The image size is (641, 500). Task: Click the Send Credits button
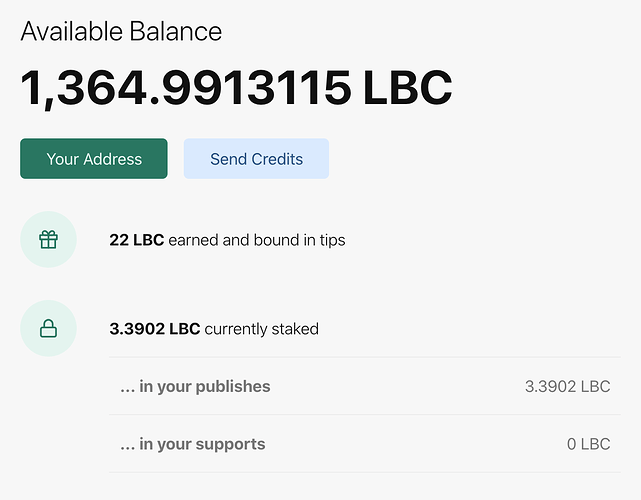click(x=256, y=159)
